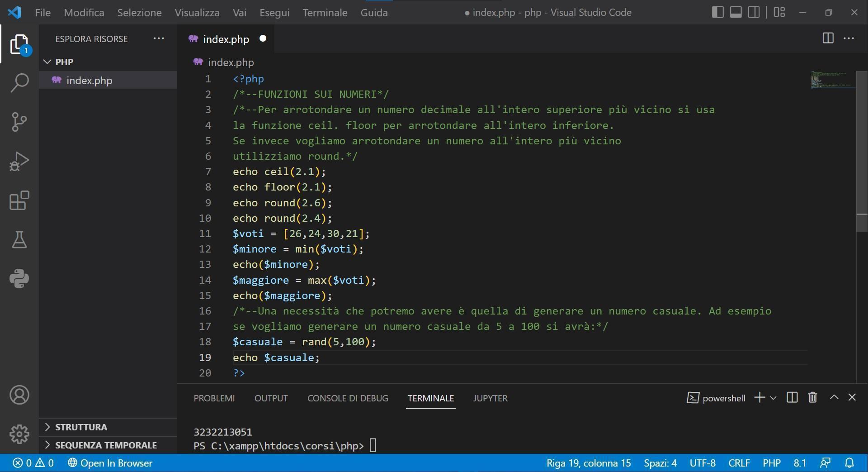
Task: Open the Terminale menu
Action: point(325,12)
